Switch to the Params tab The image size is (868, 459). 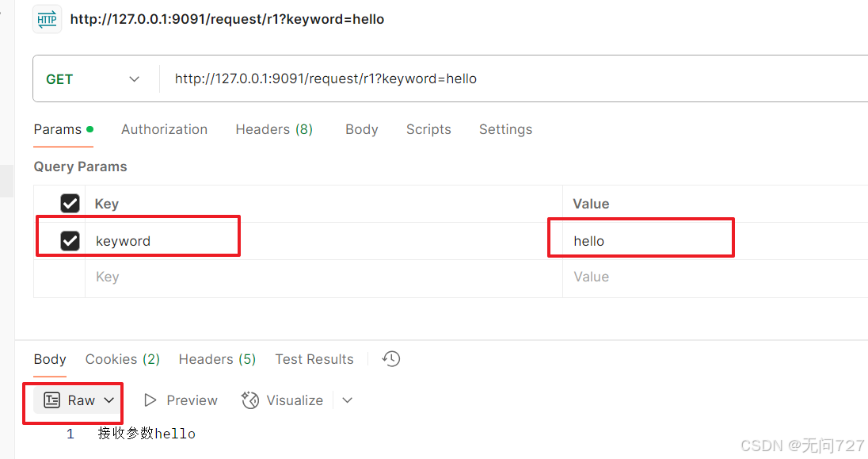(63, 130)
